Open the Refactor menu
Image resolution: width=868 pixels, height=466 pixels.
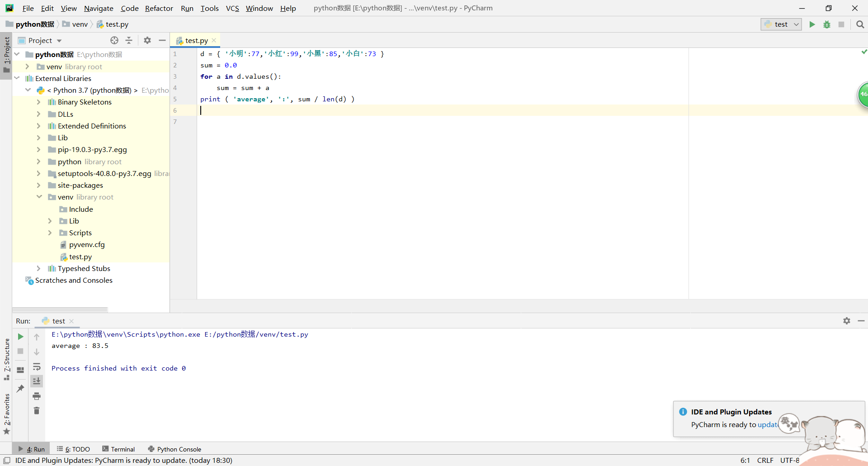point(159,8)
